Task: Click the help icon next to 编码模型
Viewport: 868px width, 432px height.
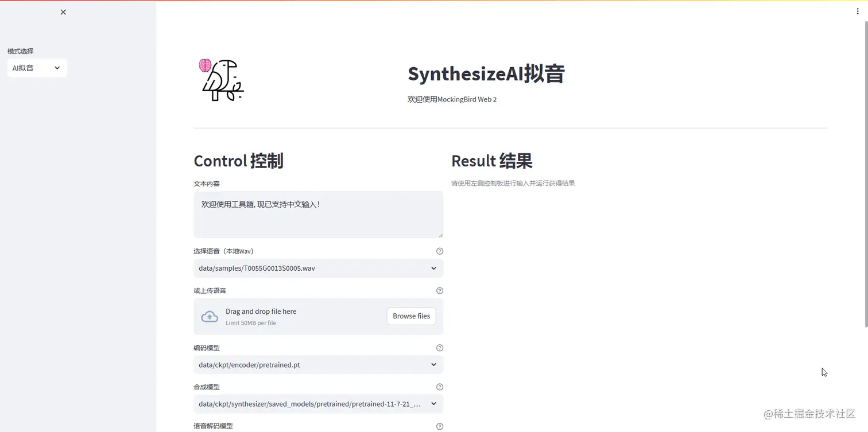Action: (x=440, y=348)
